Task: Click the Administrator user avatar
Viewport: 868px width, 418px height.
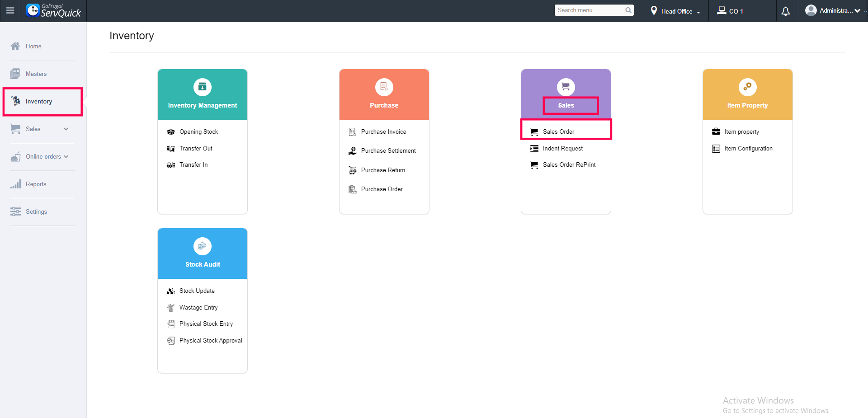Action: click(811, 10)
